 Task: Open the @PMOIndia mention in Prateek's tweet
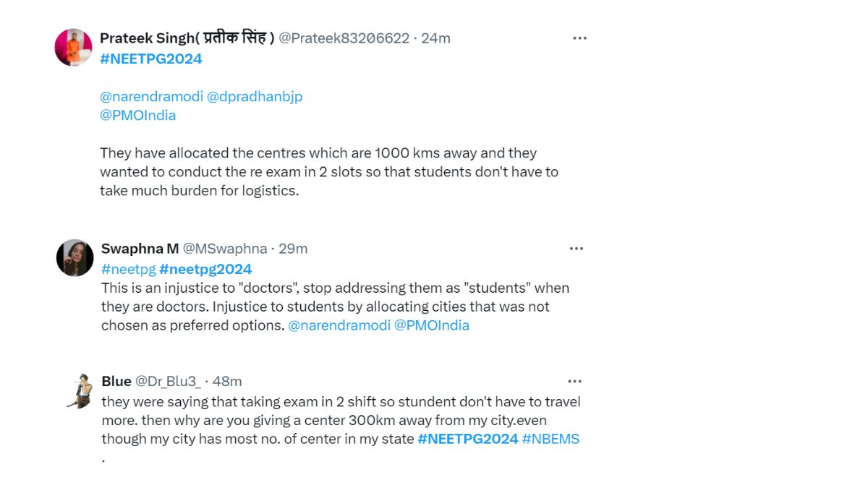(x=137, y=115)
